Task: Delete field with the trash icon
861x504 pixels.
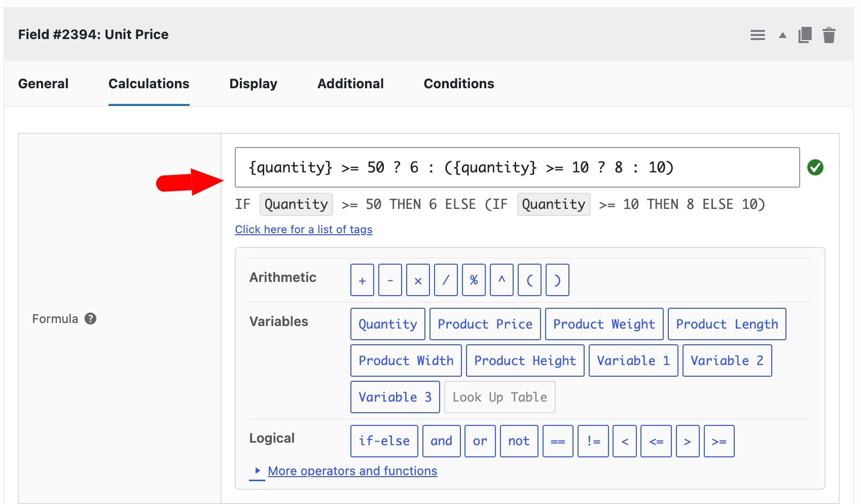Action: [x=829, y=35]
